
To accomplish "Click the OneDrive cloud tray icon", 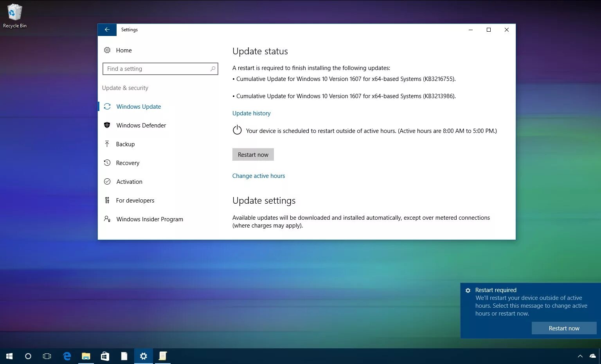I will pyautogui.click(x=593, y=356).
